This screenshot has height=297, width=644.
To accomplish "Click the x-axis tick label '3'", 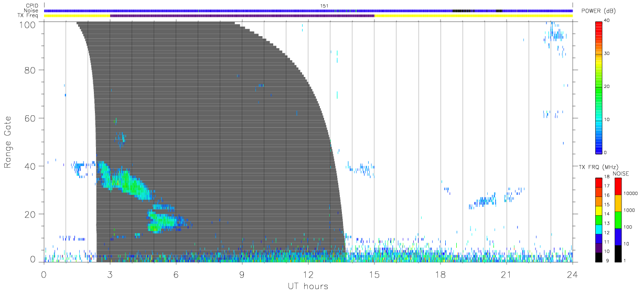I will pos(110,274).
